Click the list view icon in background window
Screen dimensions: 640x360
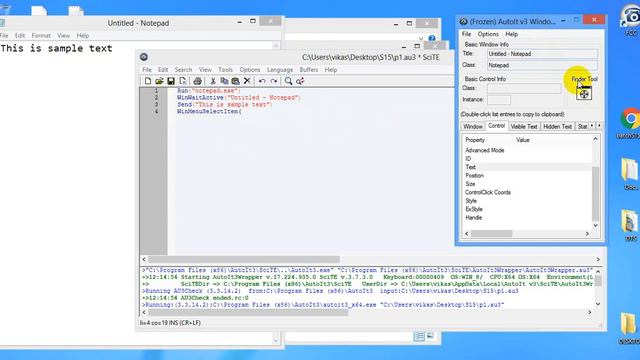point(419,336)
